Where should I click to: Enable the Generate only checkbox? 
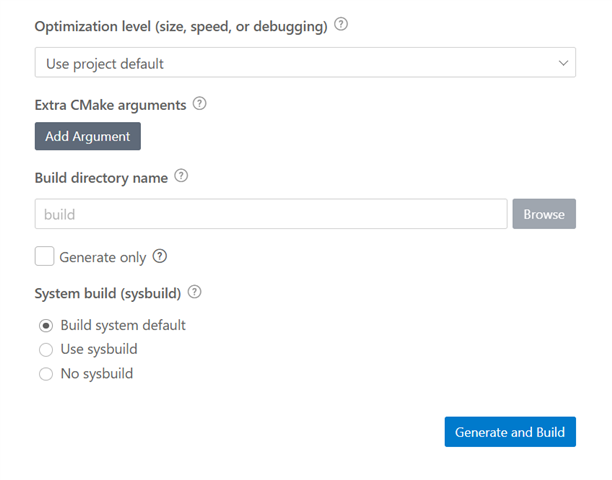[44, 256]
